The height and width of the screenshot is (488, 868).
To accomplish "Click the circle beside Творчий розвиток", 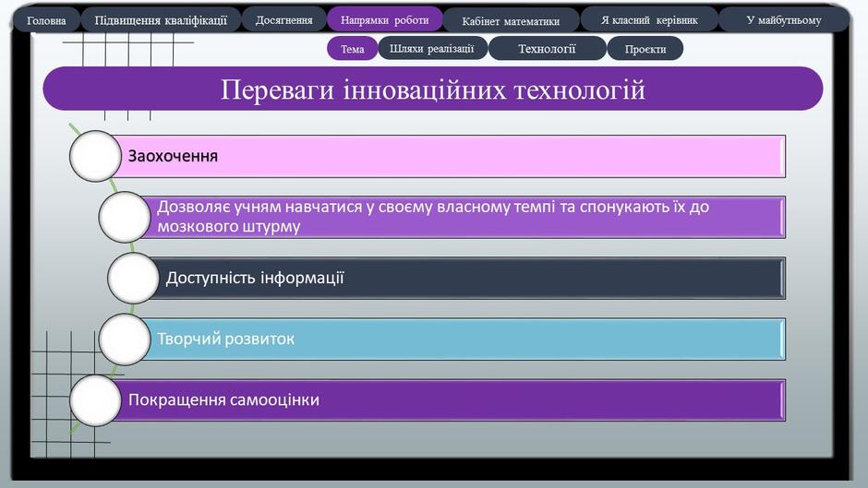I will 125,339.
